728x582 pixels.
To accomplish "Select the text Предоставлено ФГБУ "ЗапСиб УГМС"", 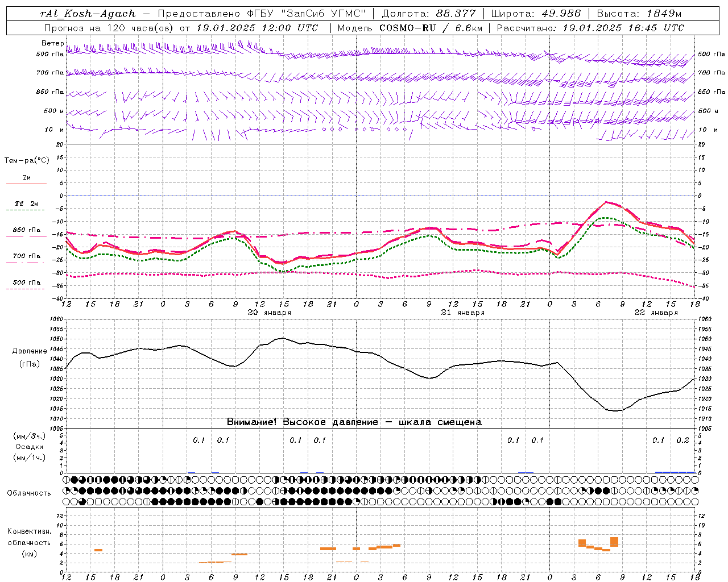I will pyautogui.click(x=262, y=14).
